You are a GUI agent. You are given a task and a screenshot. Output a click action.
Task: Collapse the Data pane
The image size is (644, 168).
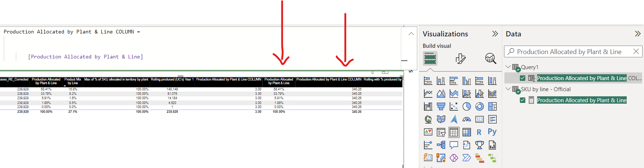(637, 34)
